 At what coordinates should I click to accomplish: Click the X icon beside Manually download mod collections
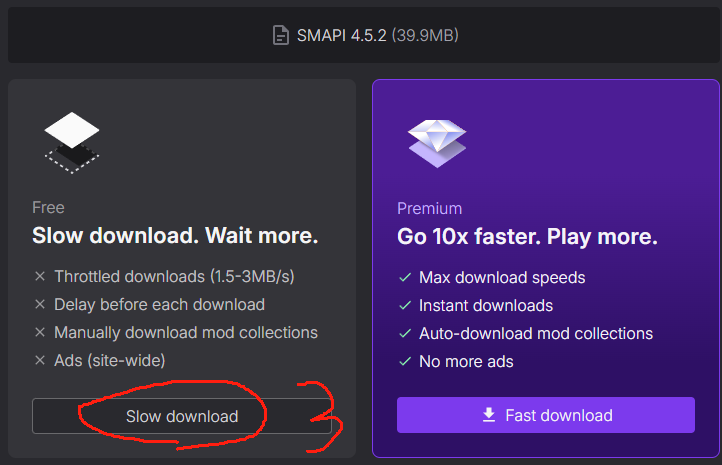pyautogui.click(x=40, y=332)
